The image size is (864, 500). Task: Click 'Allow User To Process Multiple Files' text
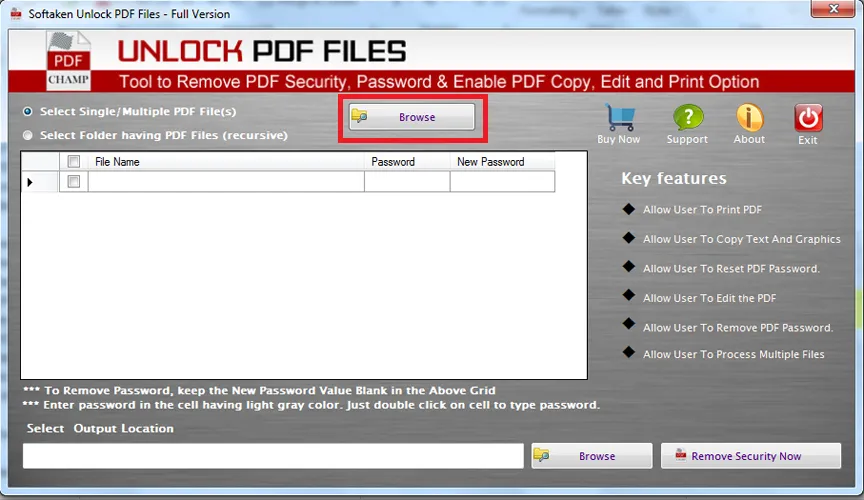pos(733,354)
